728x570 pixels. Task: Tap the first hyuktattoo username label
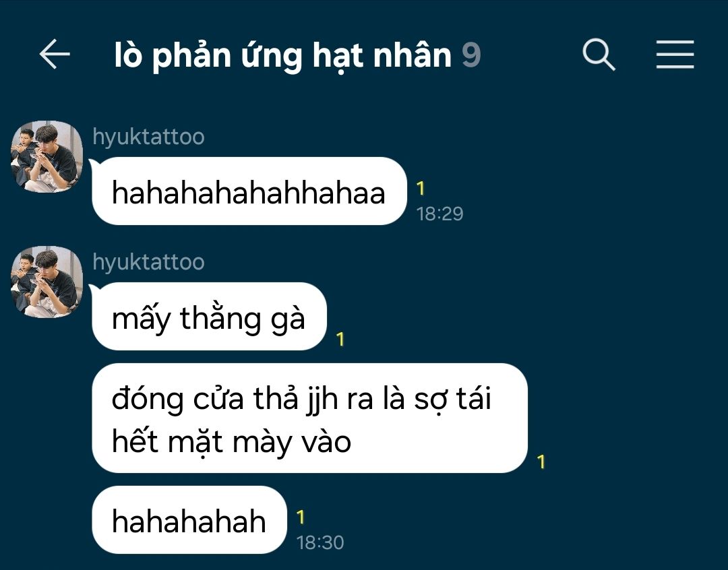[148, 137]
